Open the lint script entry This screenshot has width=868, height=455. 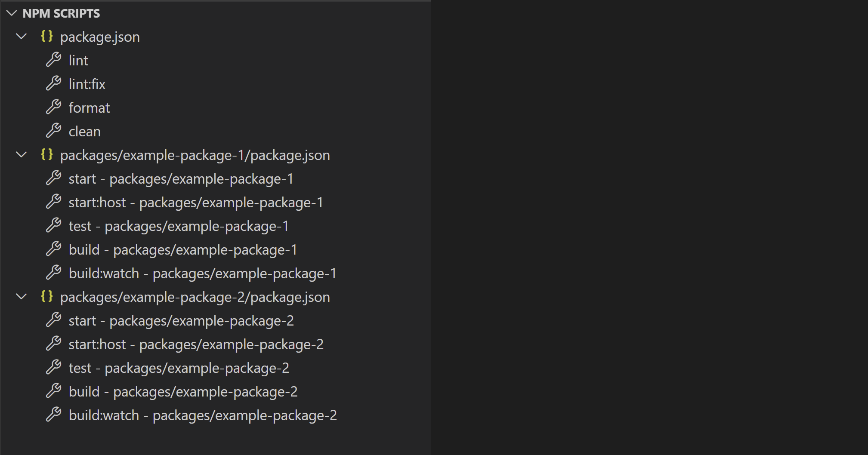pyautogui.click(x=78, y=60)
